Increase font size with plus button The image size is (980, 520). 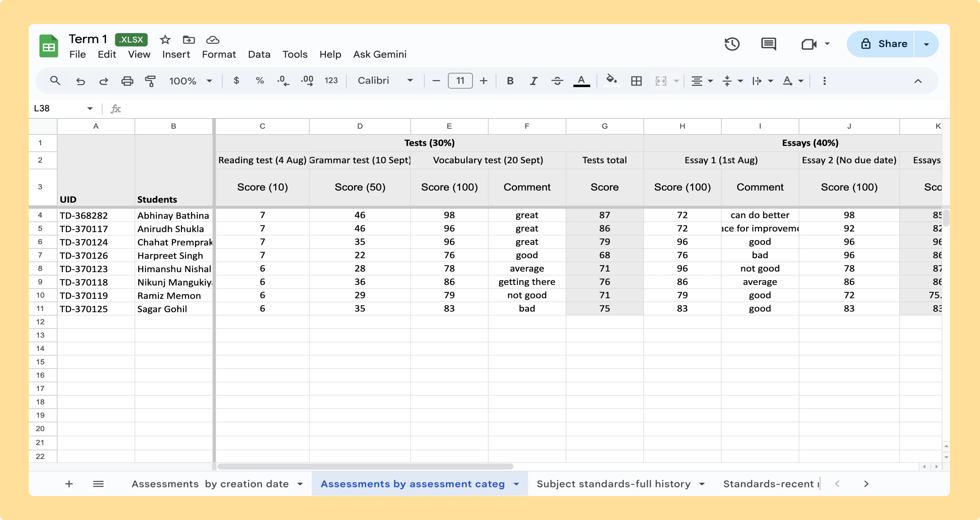484,81
